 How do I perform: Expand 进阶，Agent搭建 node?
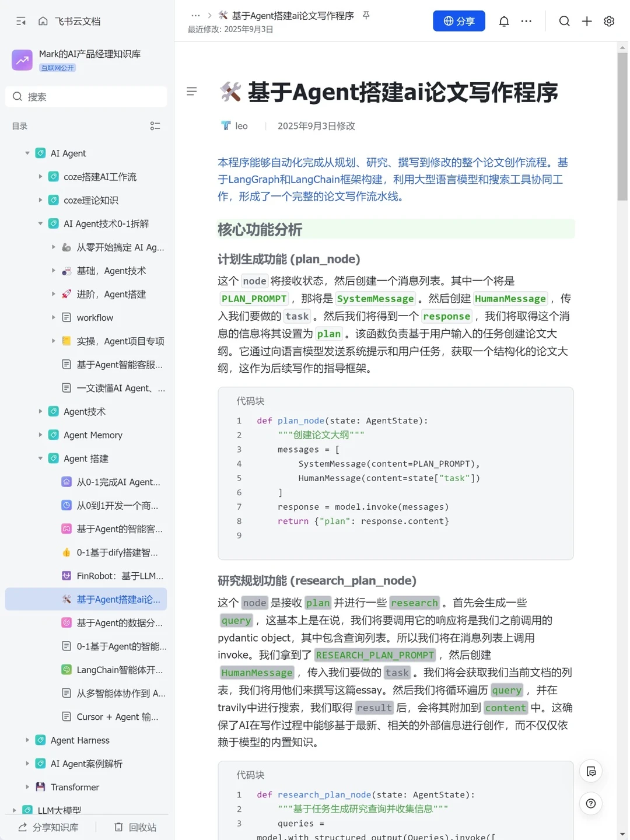(53, 294)
